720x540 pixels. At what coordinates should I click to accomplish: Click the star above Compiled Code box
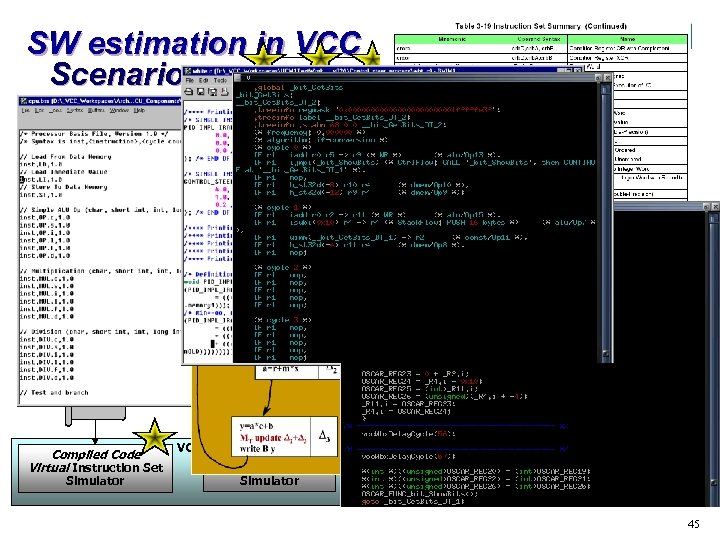click(155, 437)
